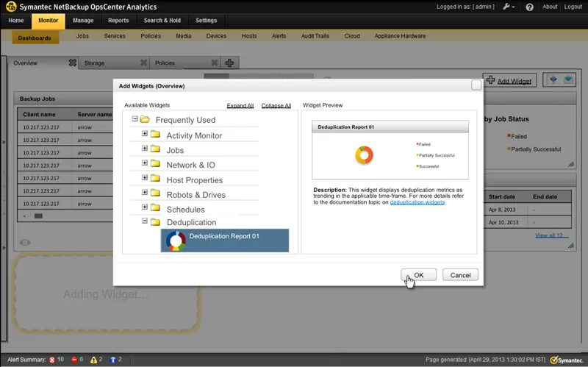Image resolution: width=588 pixels, height=367 pixels.
Task: Click the Symantec NetBackup logo icon
Action: click(x=11, y=7)
